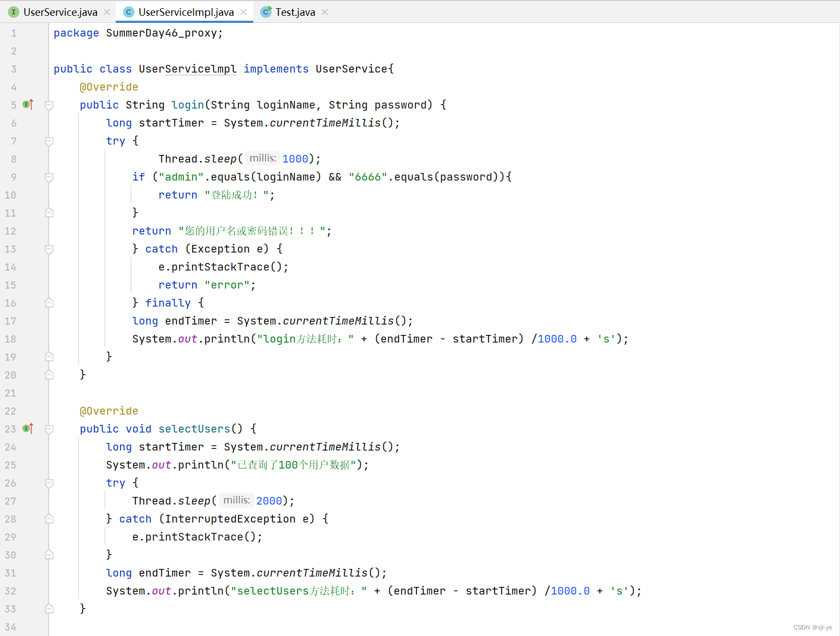Close the UserServiceImpl.java tab
The image size is (840, 636).
pyautogui.click(x=243, y=12)
